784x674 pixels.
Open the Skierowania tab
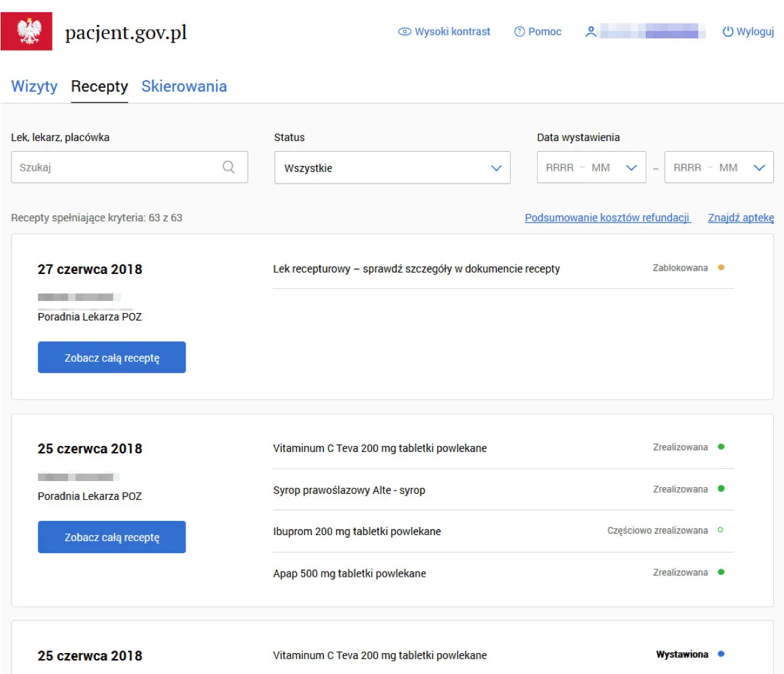[x=184, y=86]
